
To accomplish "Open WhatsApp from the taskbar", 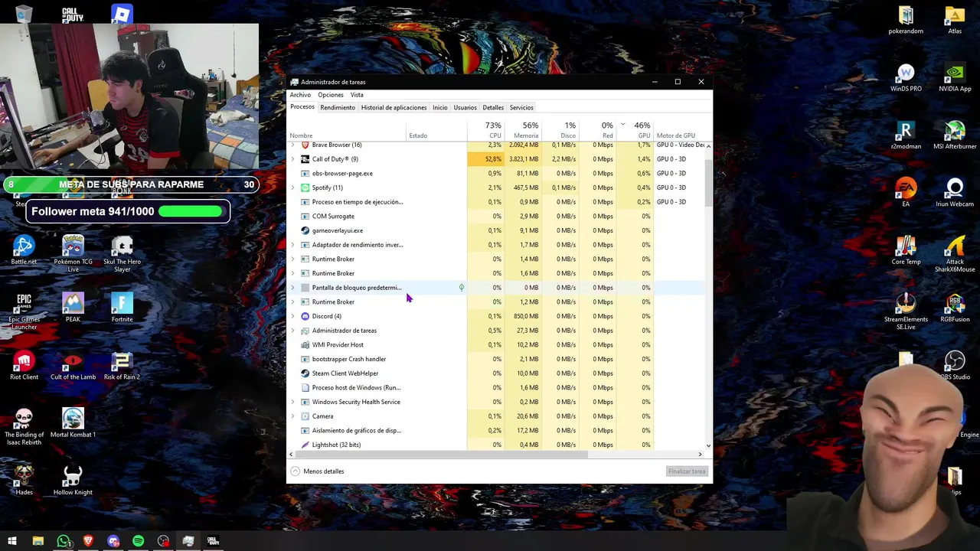I will point(64,541).
